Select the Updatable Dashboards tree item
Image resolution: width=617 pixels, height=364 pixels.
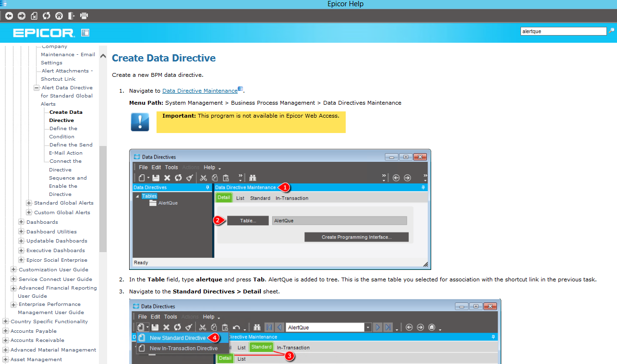[x=57, y=241]
